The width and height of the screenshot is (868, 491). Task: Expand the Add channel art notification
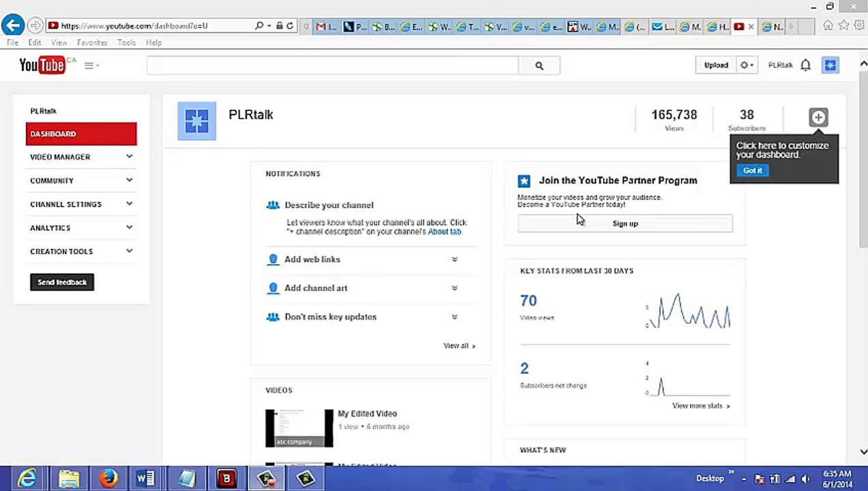[454, 288]
